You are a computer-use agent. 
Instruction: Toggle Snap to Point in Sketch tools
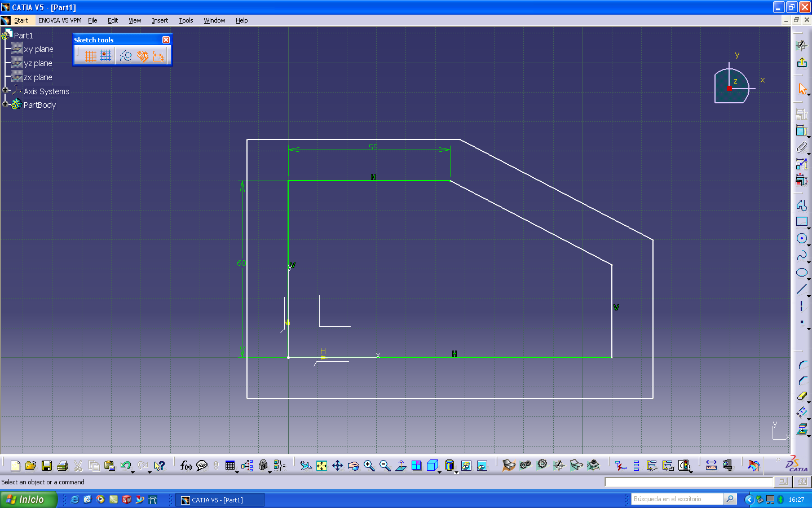click(x=105, y=55)
